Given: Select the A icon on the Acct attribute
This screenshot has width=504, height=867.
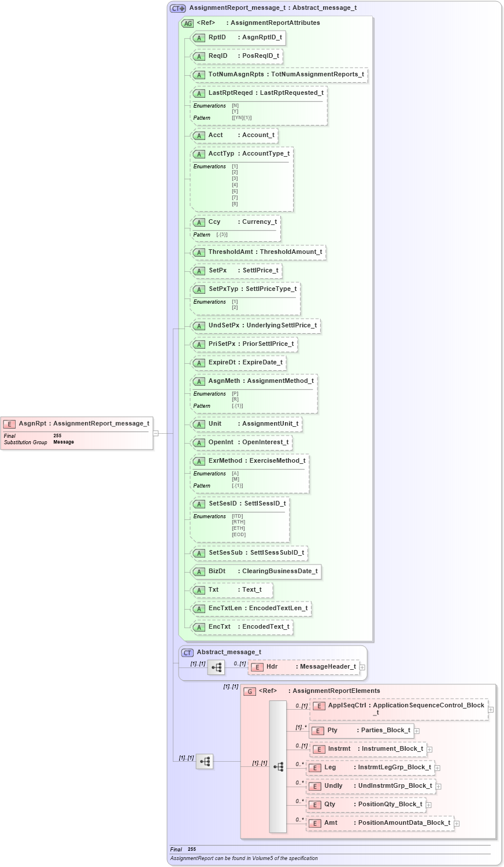Looking at the screenshot, I should click(x=199, y=135).
